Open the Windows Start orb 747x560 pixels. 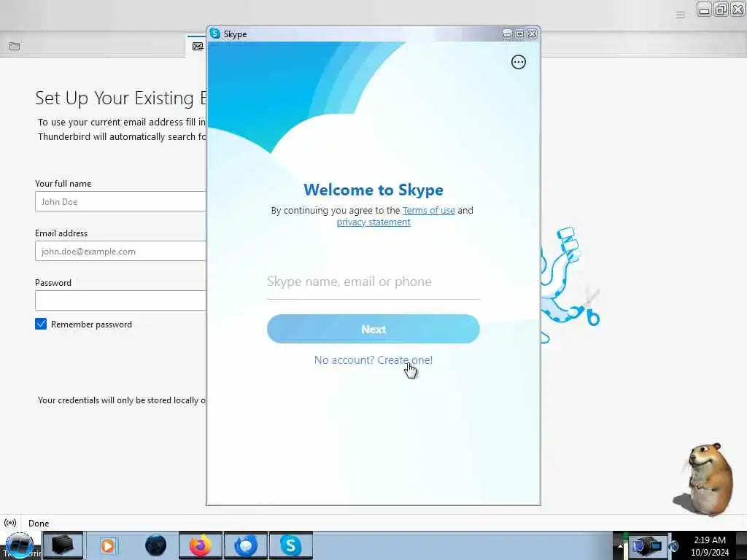pyautogui.click(x=19, y=545)
